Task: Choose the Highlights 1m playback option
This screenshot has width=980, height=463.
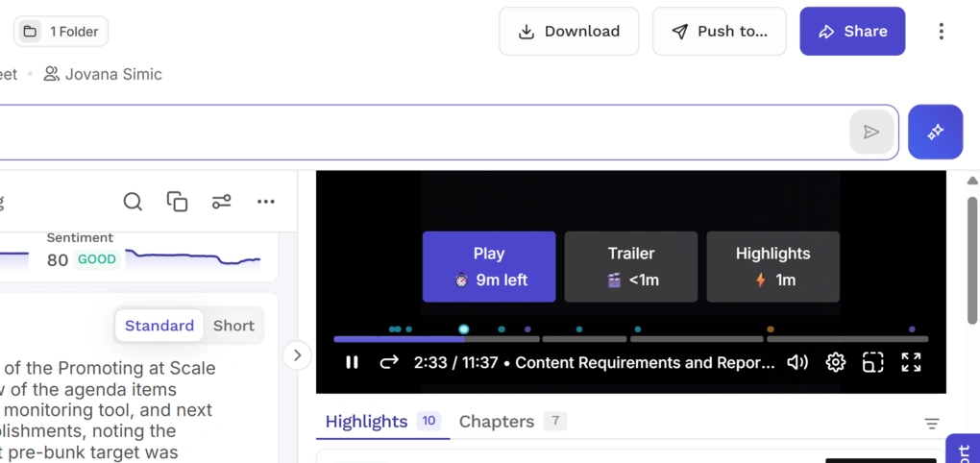Action: pyautogui.click(x=772, y=267)
